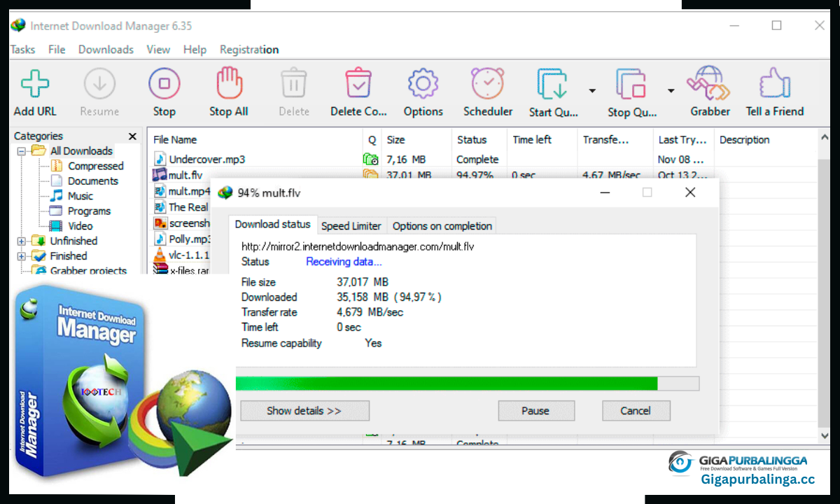Click the Start Queue toolbar icon
840x504 pixels.
coord(552,85)
